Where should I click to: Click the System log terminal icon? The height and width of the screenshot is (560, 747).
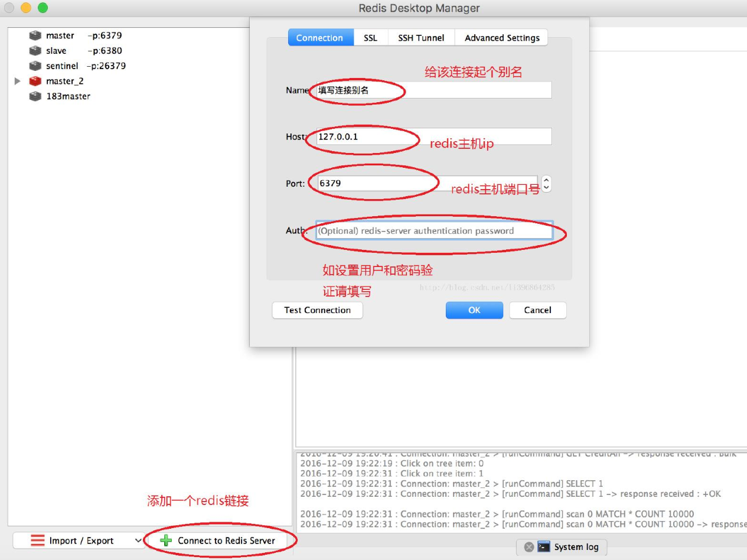click(x=544, y=547)
